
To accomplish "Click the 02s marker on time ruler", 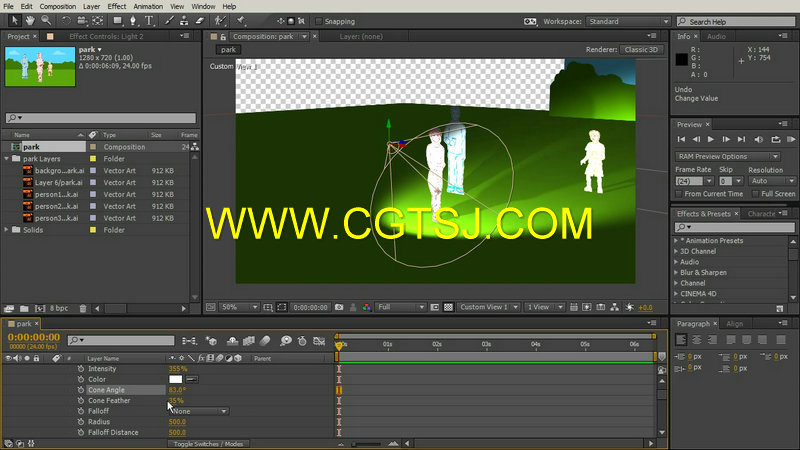I will [x=437, y=345].
